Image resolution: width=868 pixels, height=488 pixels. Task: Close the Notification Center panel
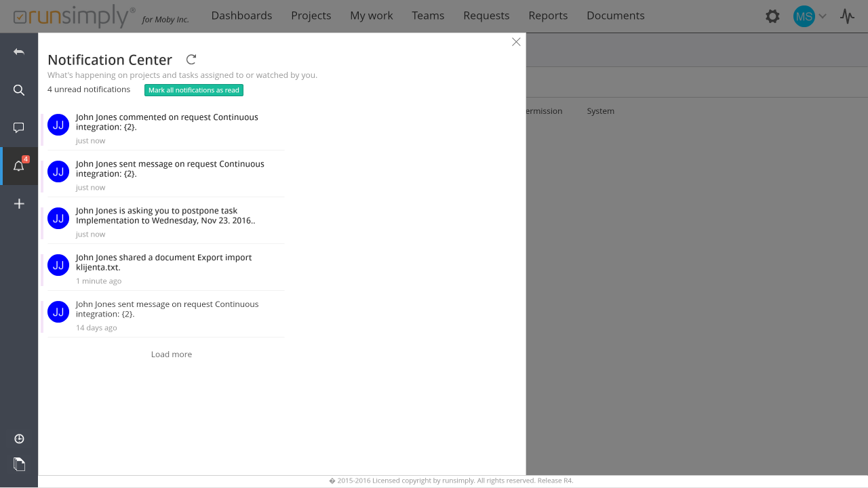[x=516, y=42]
